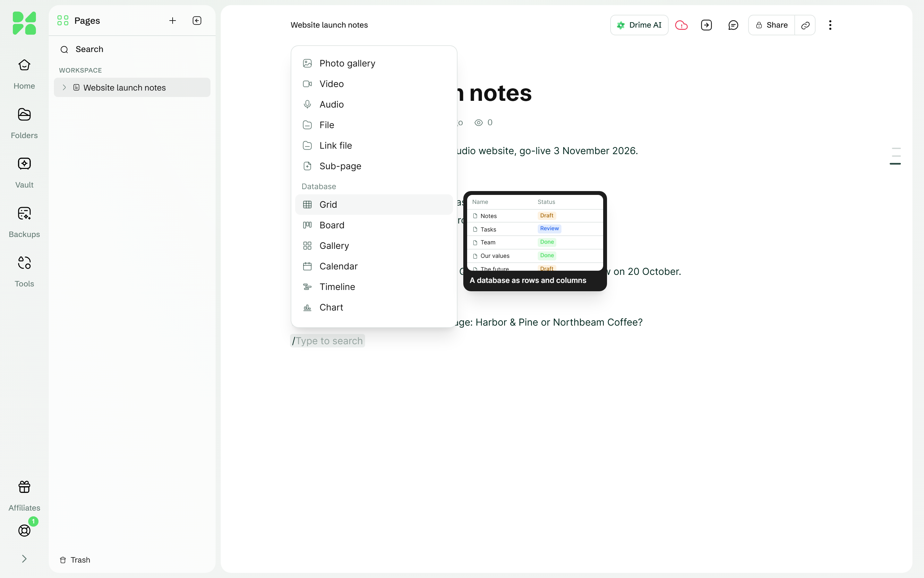Select Website launch notes page in workspace
This screenshot has height=578, width=924.
click(132, 88)
